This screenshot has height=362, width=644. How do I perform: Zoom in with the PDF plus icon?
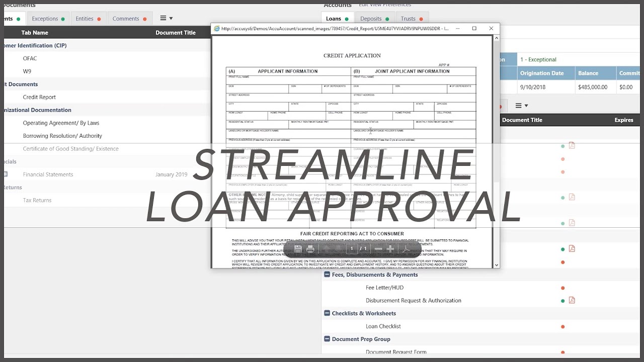390,249
